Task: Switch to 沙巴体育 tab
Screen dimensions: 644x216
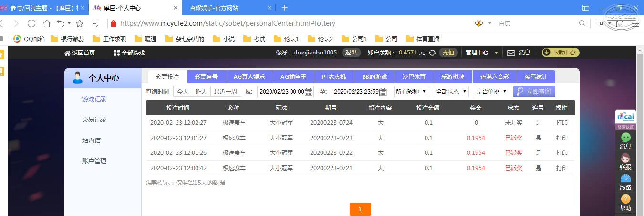Action: point(414,77)
